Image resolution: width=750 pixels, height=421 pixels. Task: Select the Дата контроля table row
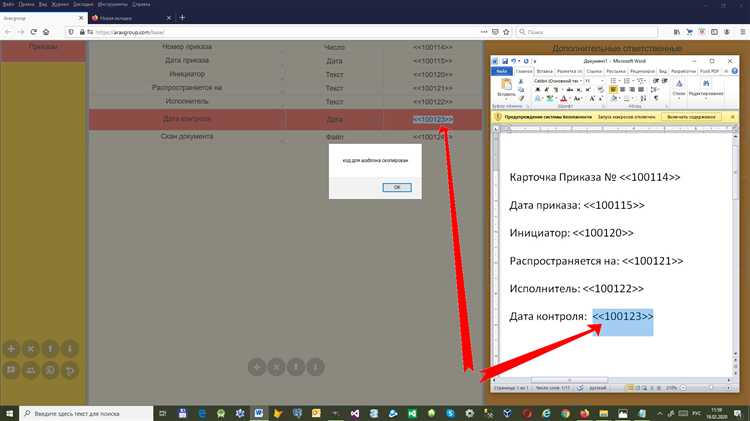coord(285,119)
